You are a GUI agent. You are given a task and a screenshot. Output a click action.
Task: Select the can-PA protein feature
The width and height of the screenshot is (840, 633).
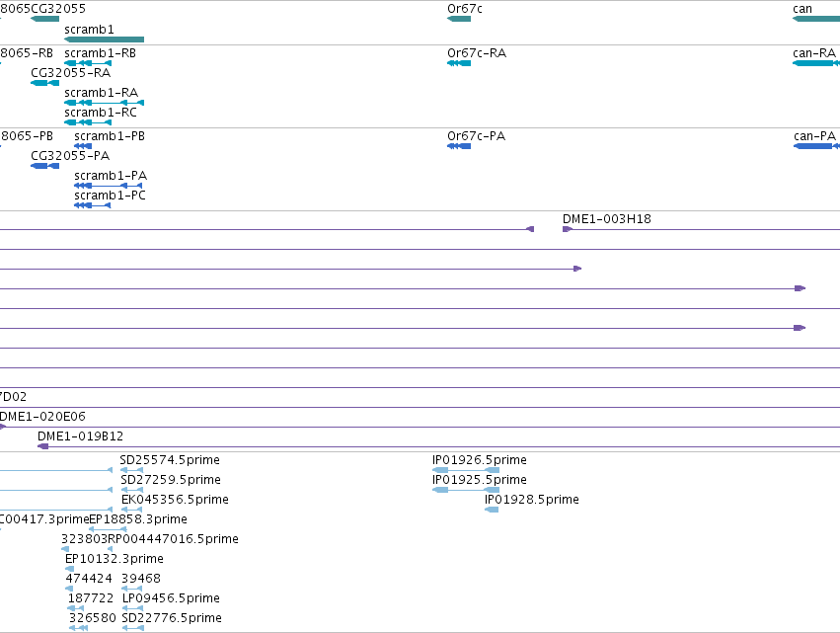816,146
